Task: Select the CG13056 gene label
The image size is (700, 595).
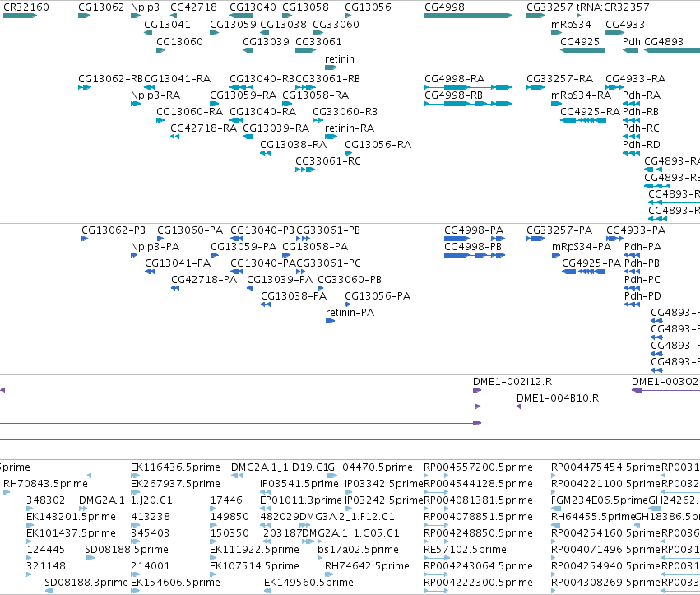Action: point(368,7)
